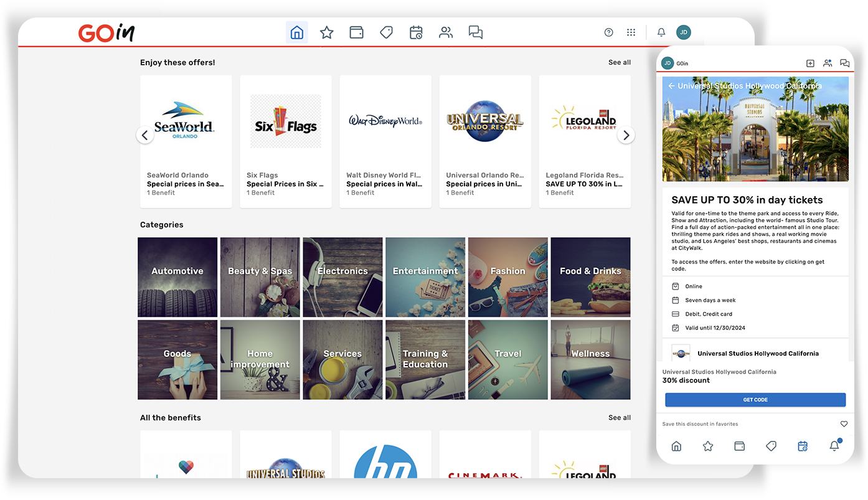Click the GOin logo

pos(106,32)
